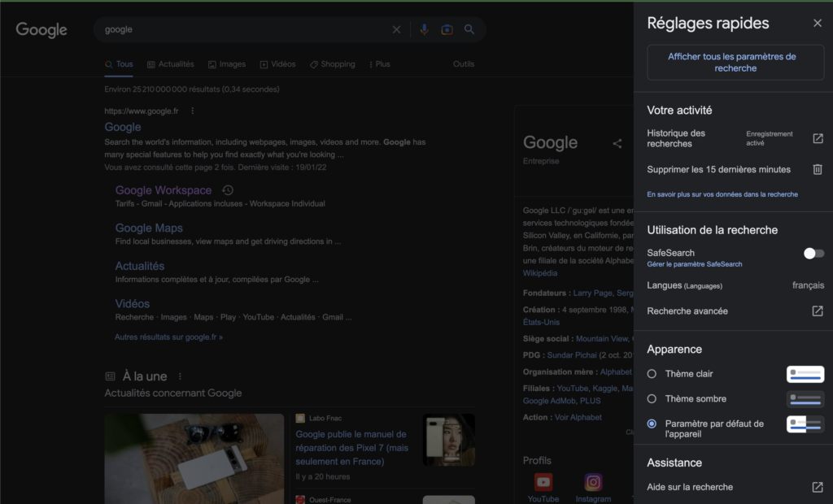The height and width of the screenshot is (504, 833).
Task: Click Aide sur la recherche label
Action: tap(690, 487)
